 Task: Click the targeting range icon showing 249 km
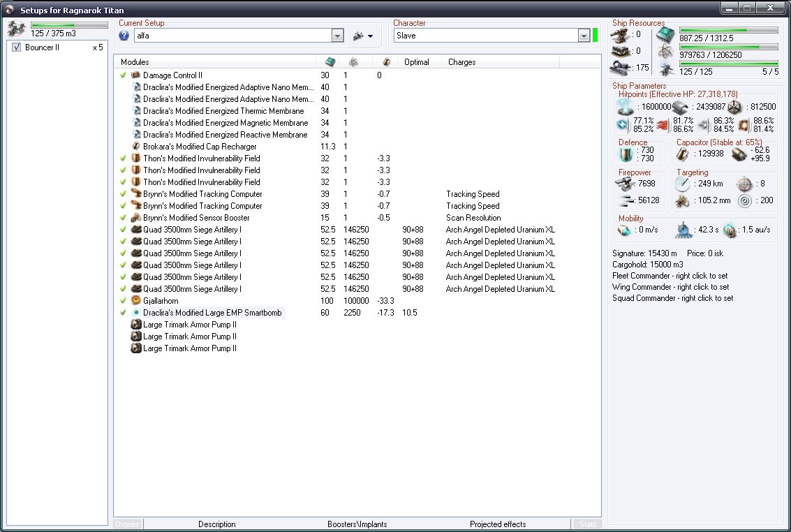pos(683,184)
